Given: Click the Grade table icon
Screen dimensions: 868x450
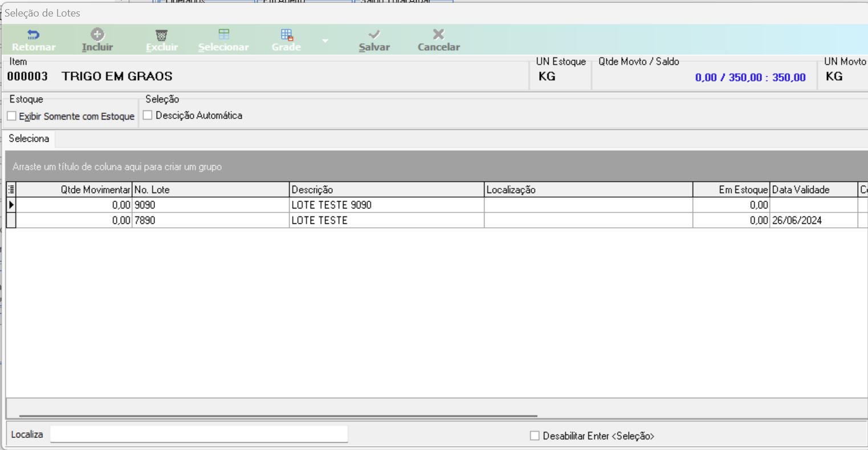Looking at the screenshot, I should (287, 35).
